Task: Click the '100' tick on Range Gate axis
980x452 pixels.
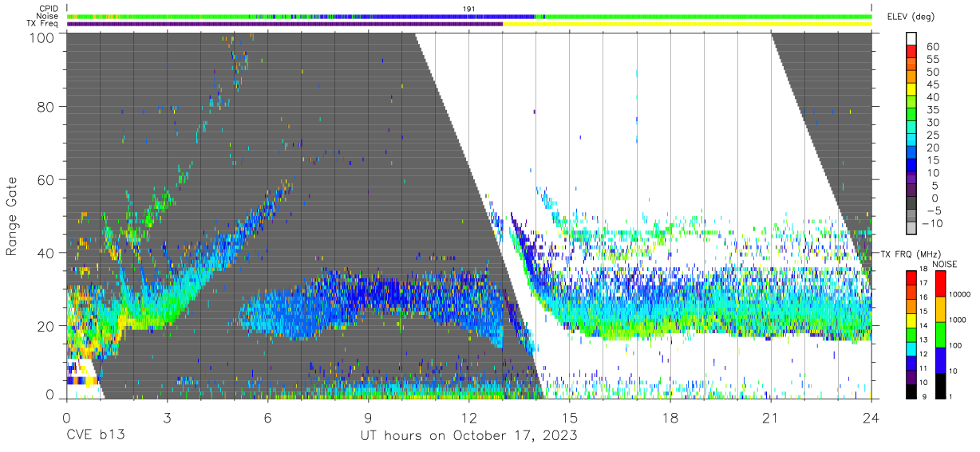Action: pyautogui.click(x=41, y=37)
